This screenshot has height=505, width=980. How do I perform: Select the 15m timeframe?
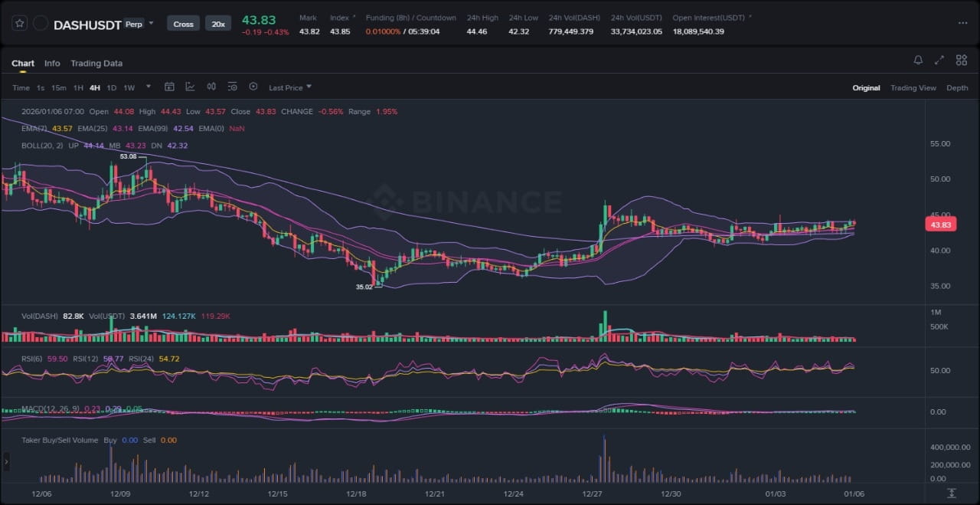[x=59, y=88]
